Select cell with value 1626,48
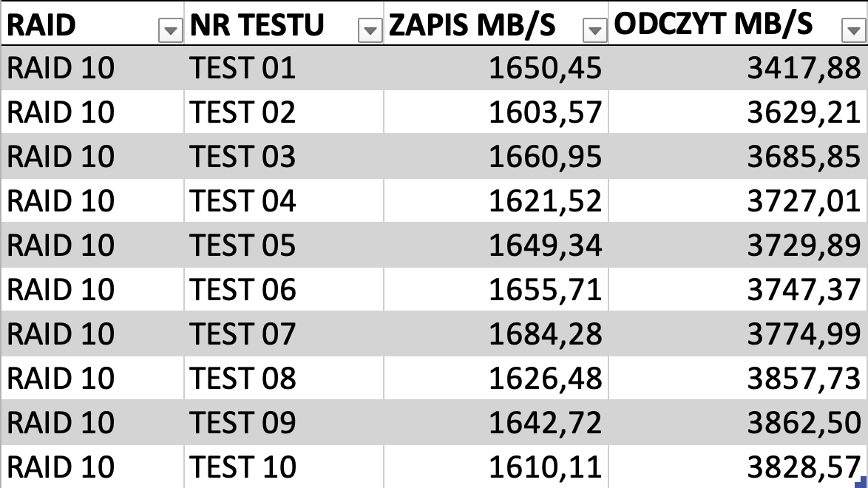Image resolution: width=868 pixels, height=488 pixels. pos(496,378)
